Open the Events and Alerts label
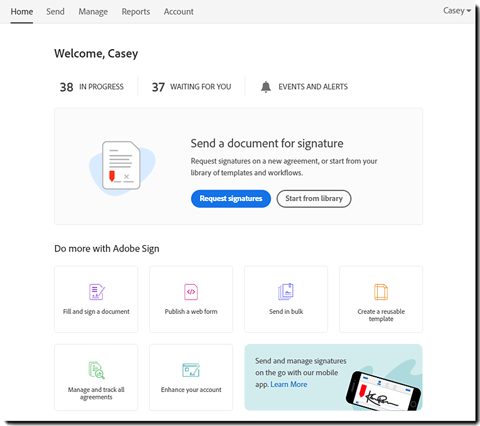Image resolution: width=480 pixels, height=426 pixels. pyautogui.click(x=313, y=87)
